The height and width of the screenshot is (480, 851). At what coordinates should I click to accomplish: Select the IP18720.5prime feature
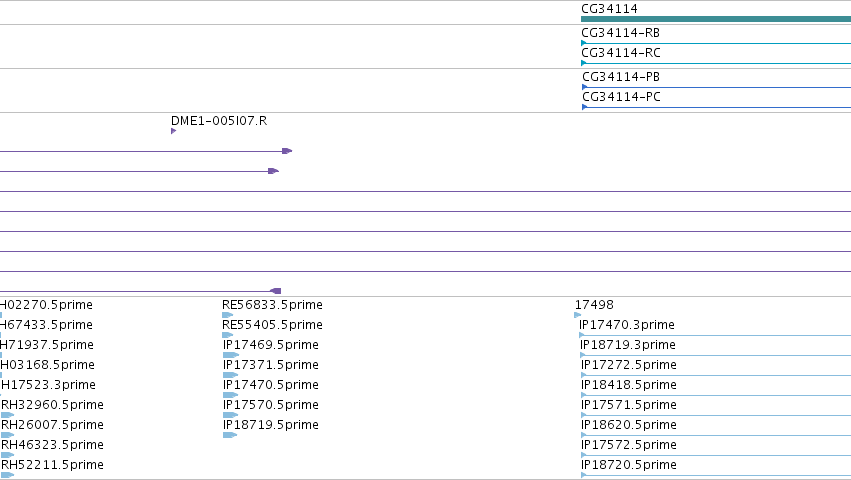click(x=716, y=475)
